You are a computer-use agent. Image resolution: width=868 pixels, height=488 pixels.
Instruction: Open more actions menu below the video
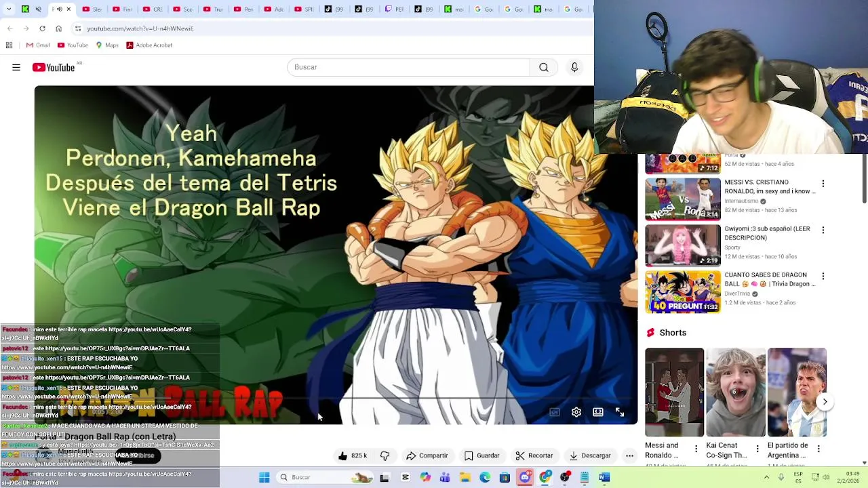629,455
